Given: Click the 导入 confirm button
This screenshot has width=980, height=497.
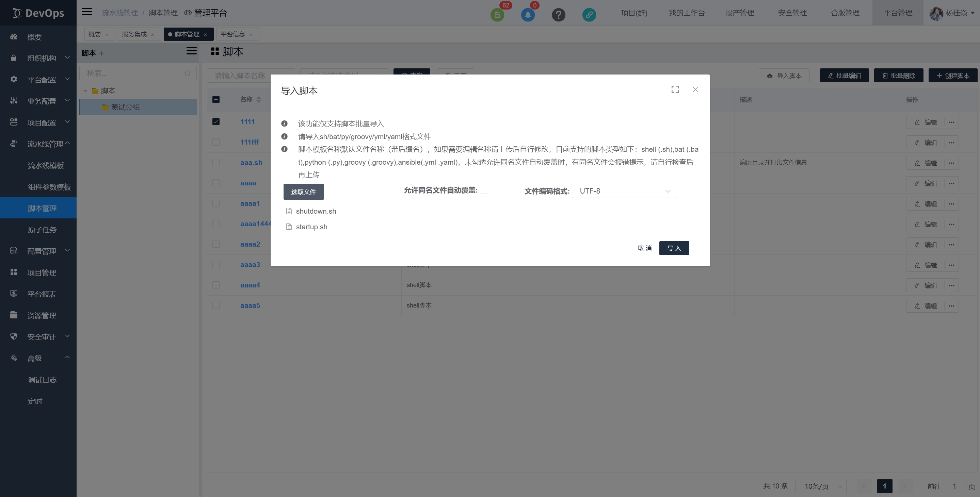Looking at the screenshot, I should (674, 248).
